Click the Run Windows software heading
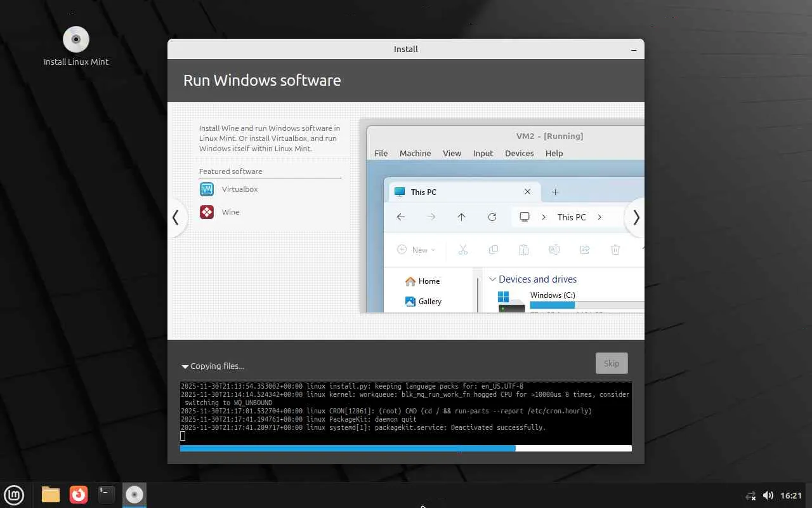 click(262, 81)
